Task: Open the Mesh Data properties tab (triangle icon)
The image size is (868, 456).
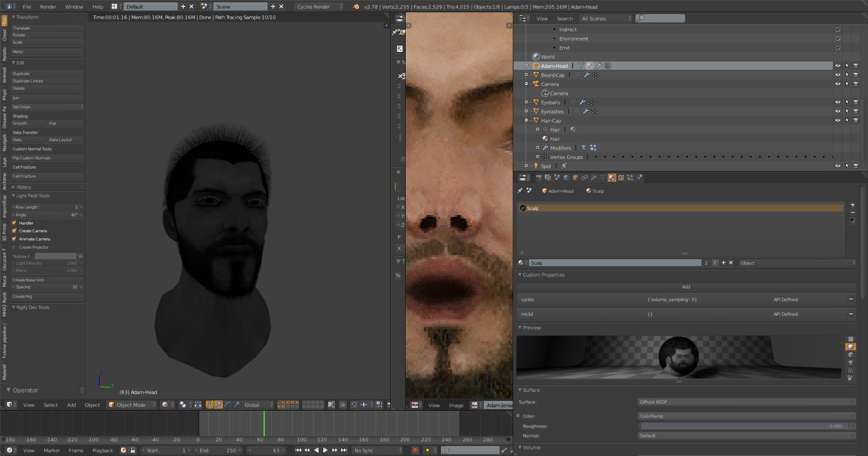Action: coord(603,178)
